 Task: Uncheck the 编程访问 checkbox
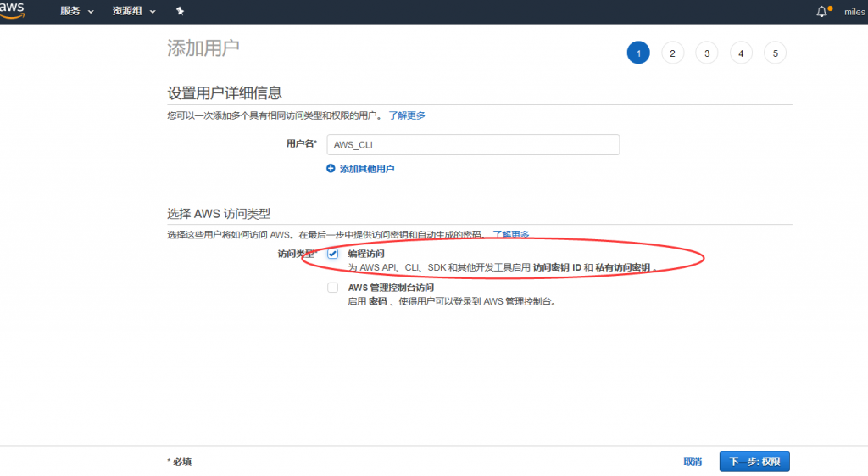pos(332,254)
